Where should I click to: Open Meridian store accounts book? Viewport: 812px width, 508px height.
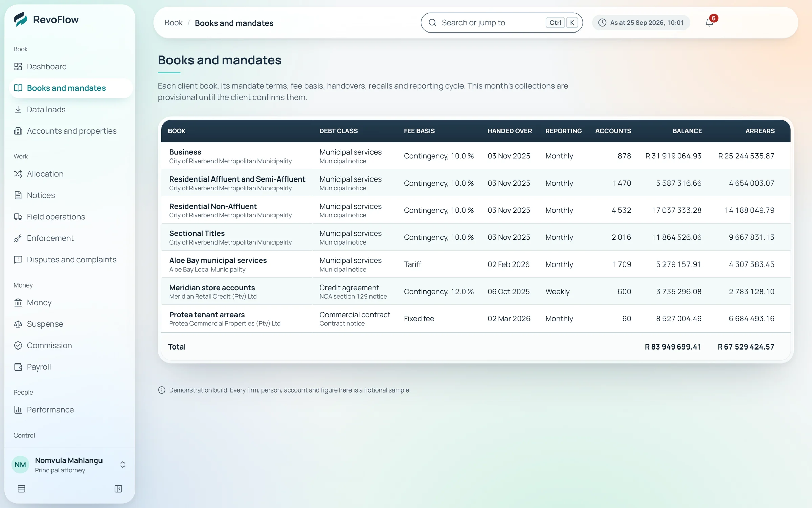point(476,291)
